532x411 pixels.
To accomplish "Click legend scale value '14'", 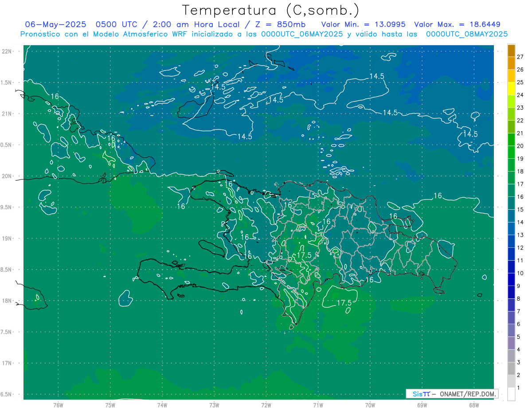I will click(x=520, y=222).
